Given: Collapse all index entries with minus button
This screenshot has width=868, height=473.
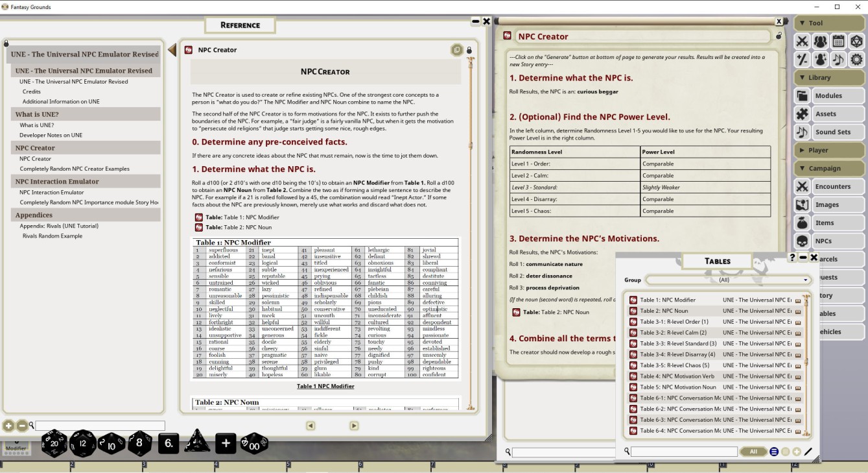Looking at the screenshot, I should point(21,426).
